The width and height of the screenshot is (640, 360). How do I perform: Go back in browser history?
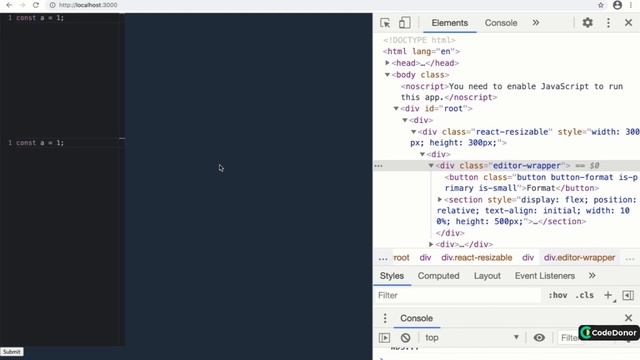coord(9,5)
